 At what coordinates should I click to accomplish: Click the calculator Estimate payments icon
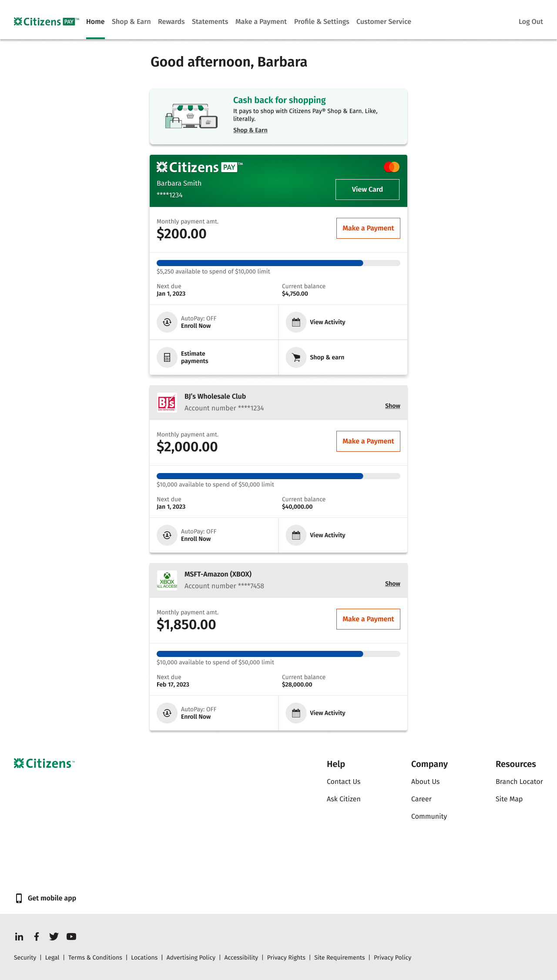pos(167,357)
